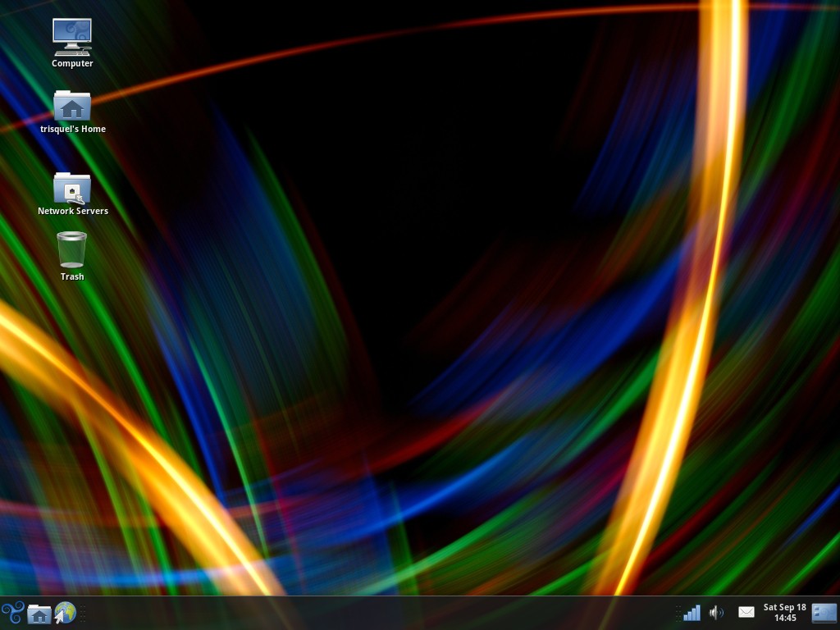The height and width of the screenshot is (630, 840).
Task: Click the dotted handle beside the launchers
Action: tap(82, 613)
